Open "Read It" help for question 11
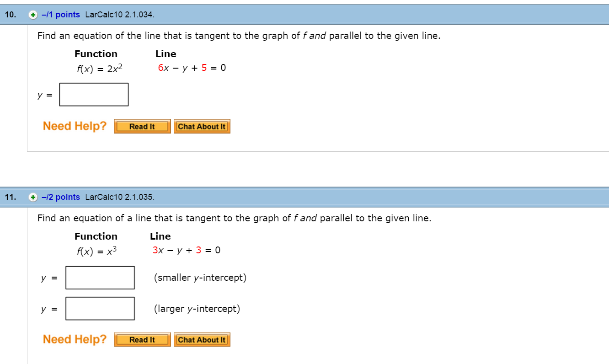This screenshot has width=609, height=364. tap(142, 339)
